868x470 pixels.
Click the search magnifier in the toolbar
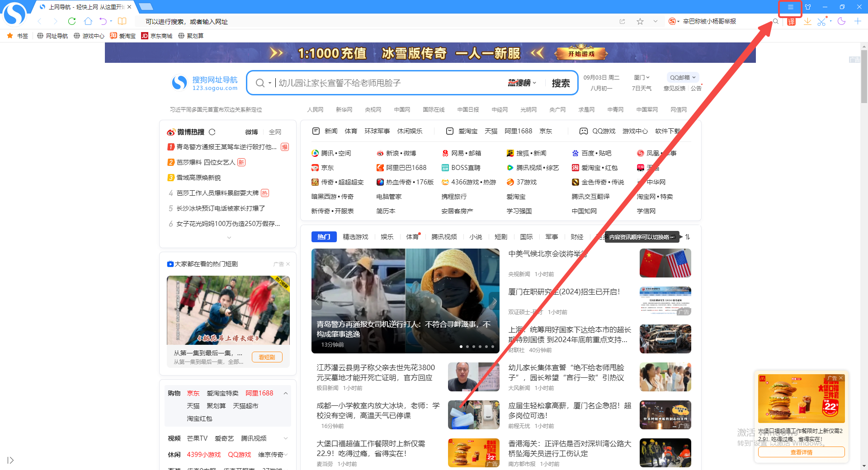(775, 21)
